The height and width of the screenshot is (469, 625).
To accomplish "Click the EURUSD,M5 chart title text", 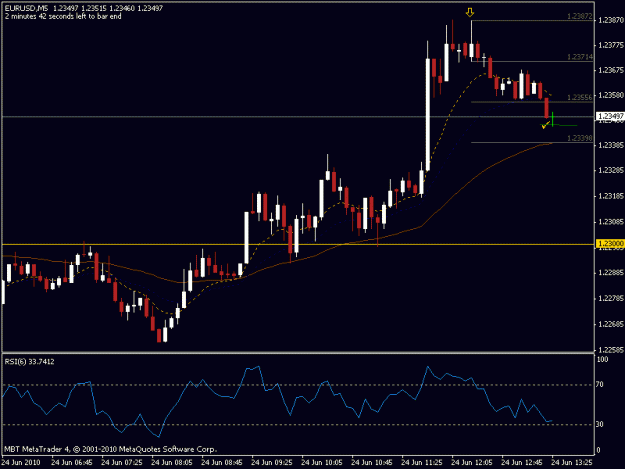I will point(27,8).
